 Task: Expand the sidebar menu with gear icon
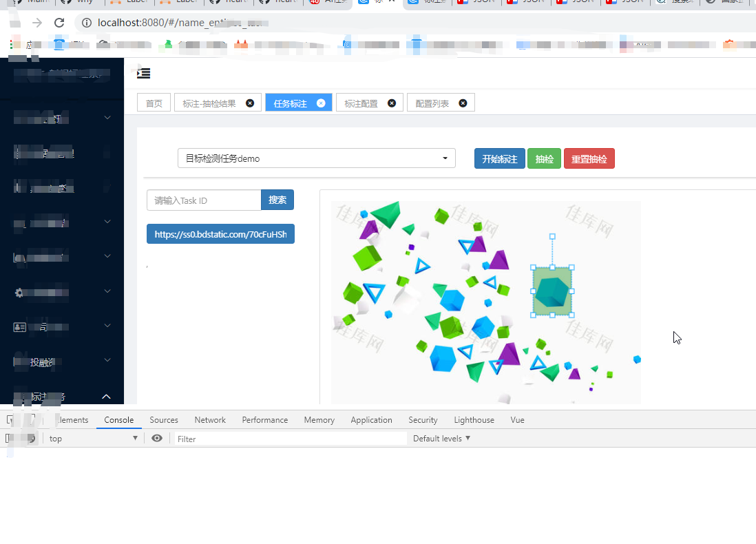coord(107,291)
